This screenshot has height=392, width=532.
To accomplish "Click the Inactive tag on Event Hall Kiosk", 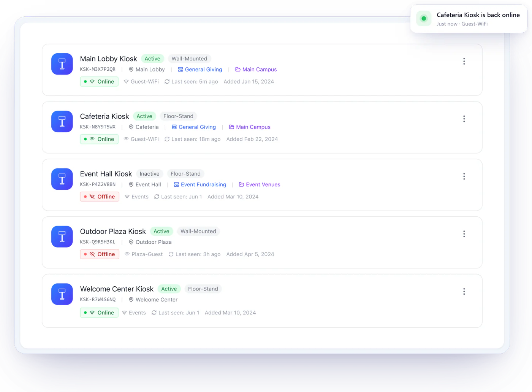I will [149, 174].
